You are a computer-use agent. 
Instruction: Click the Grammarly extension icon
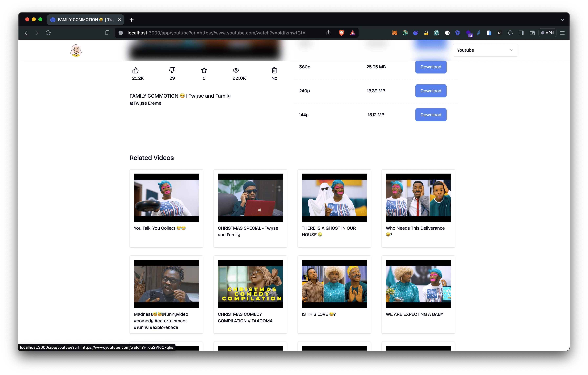437,33
